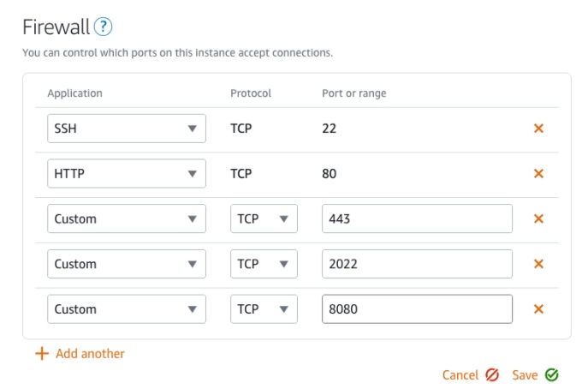Click into the 2022 port input field
588x389 pixels.
click(x=417, y=264)
